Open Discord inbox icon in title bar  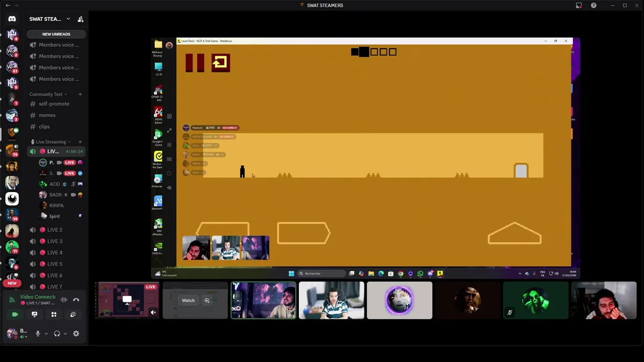[x=579, y=6]
